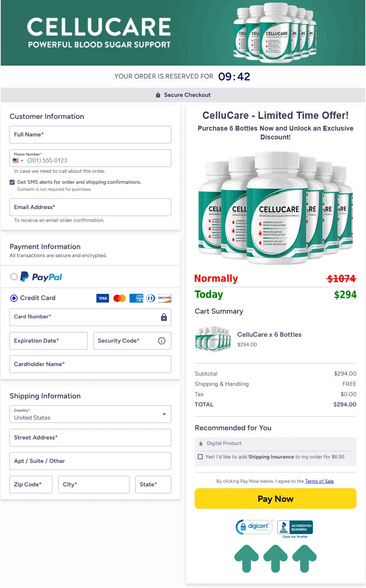Viewport: 366px width, 588px height.
Task: Disable SMS alerts for order confirmations
Action: tap(12, 182)
